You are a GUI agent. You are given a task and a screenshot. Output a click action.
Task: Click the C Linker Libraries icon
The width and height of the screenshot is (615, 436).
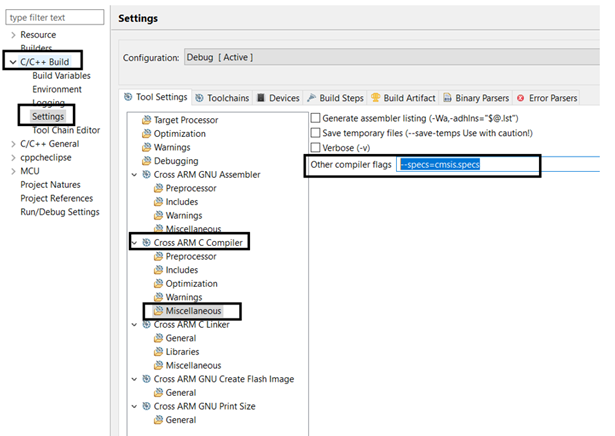tap(158, 352)
